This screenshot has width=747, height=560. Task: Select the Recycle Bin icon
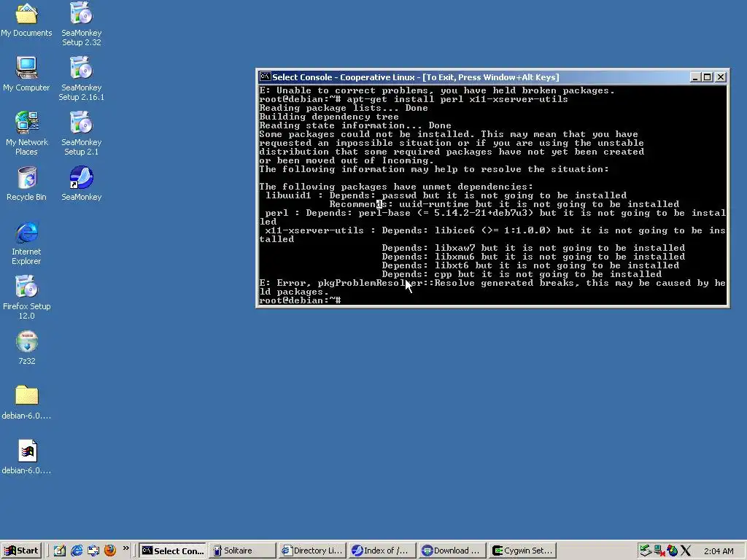point(26,184)
